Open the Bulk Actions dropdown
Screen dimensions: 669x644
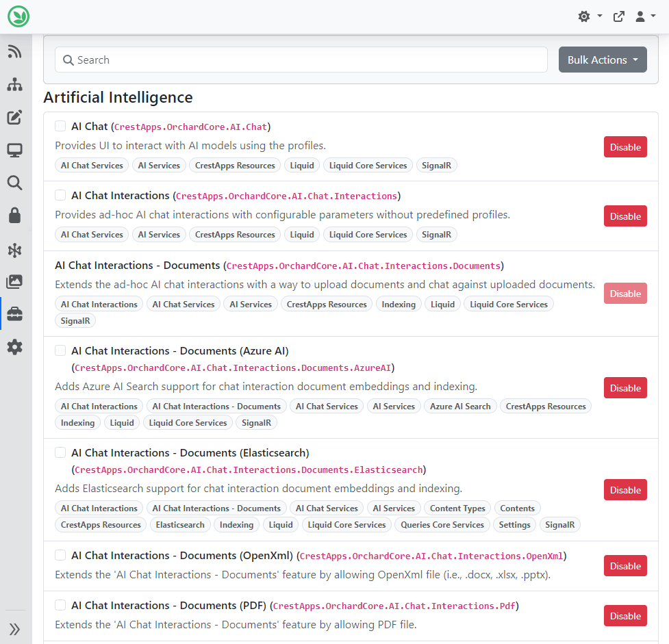click(603, 60)
